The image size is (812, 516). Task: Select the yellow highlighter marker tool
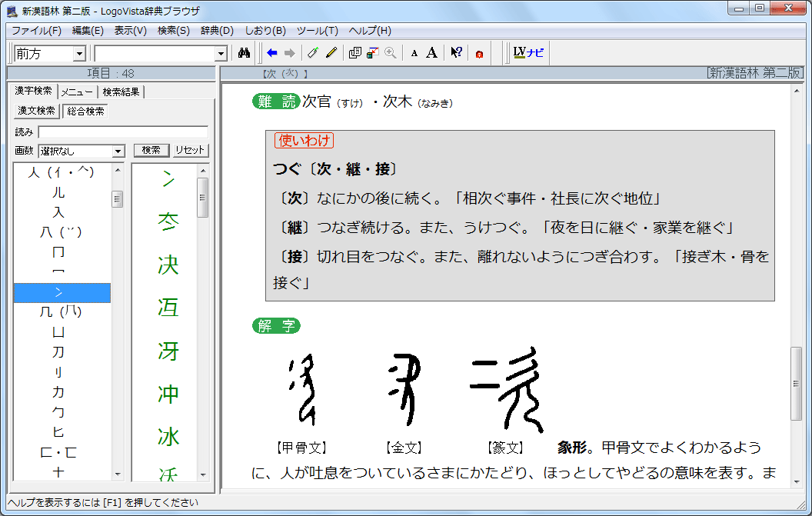coord(331,53)
